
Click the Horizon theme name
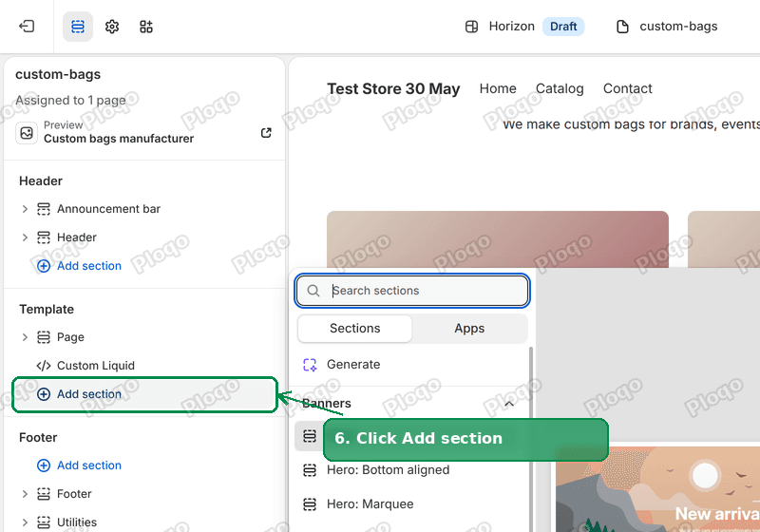tap(511, 27)
